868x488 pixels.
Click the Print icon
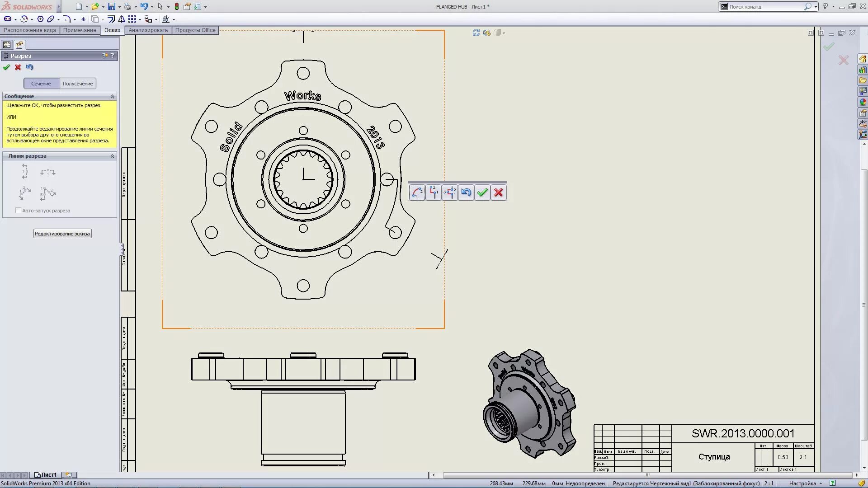click(x=127, y=6)
